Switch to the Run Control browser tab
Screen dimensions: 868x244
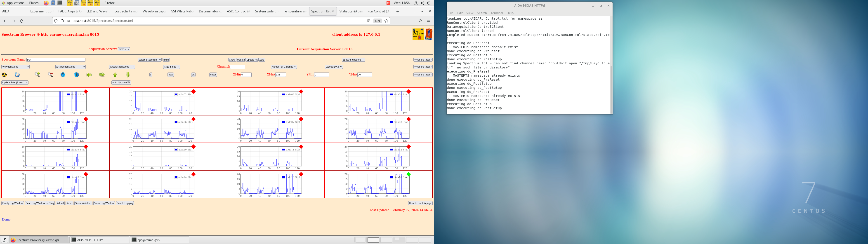(x=377, y=12)
